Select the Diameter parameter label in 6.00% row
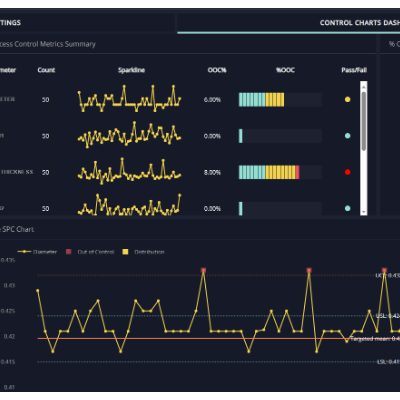 click(7, 99)
